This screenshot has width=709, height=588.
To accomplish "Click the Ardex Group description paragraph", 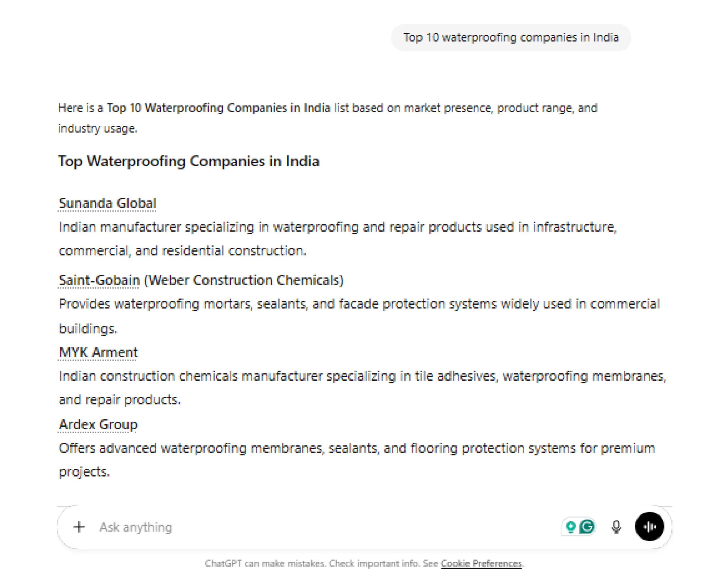I will (x=357, y=448).
